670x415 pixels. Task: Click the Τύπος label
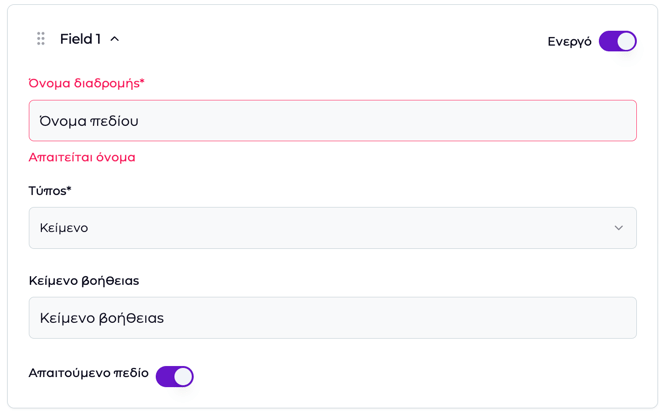[x=50, y=190]
